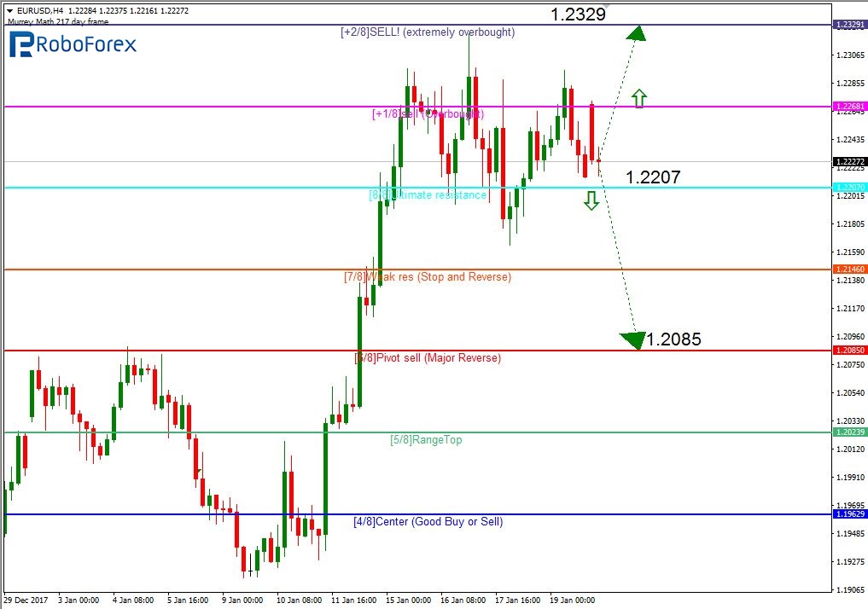This screenshot has height=609, width=868.
Task: Click the 11 Jan 16:00 time label
Action: (353, 600)
